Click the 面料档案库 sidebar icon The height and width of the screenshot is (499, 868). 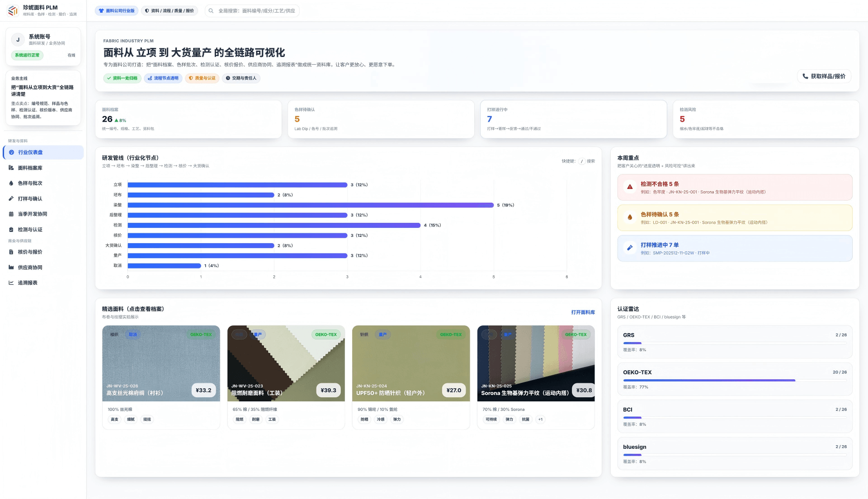pos(11,168)
